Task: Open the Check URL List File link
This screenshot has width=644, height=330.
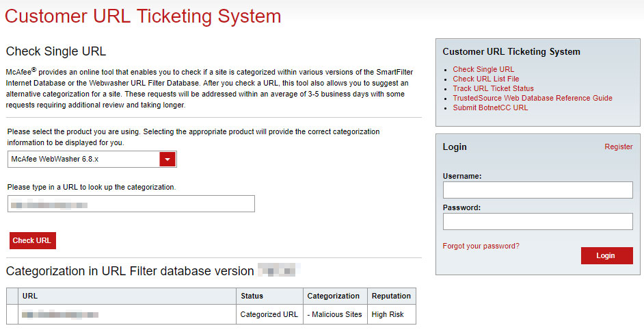Action: click(486, 79)
